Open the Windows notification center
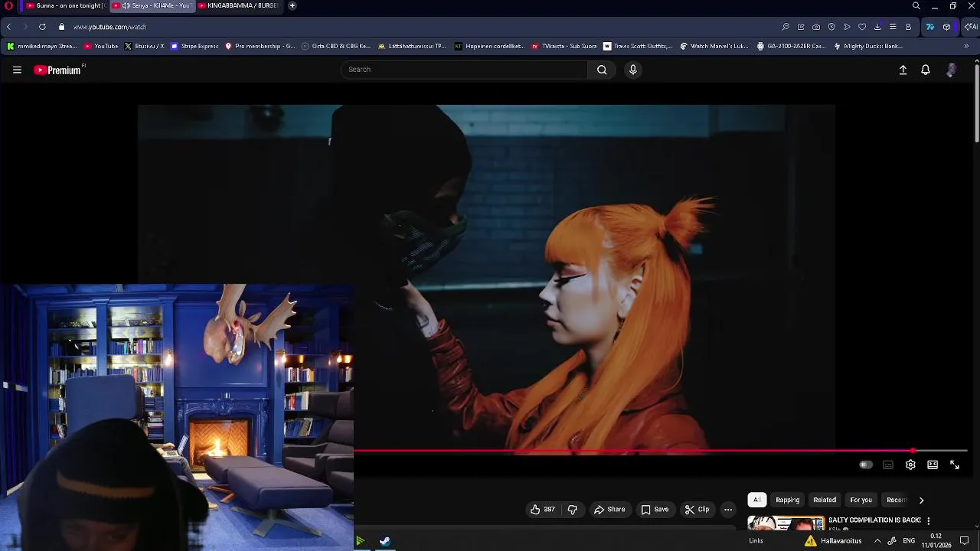The image size is (980, 551). [x=965, y=541]
